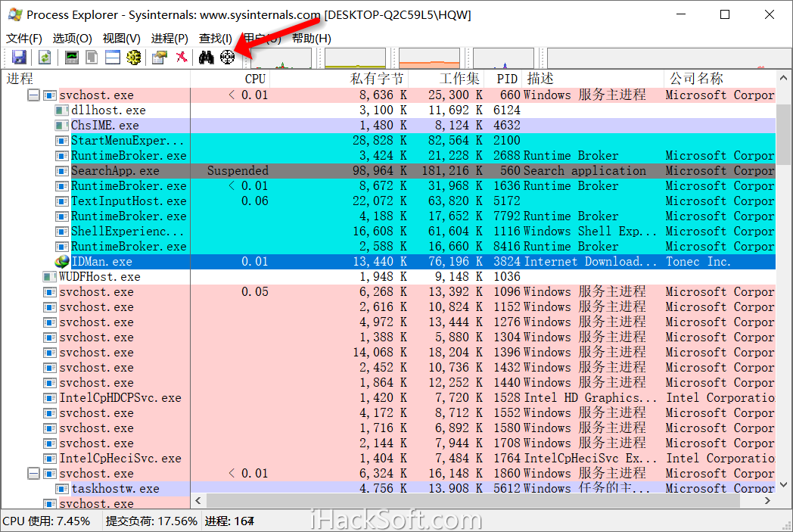Click the vertical scrollbar up arrow

(x=783, y=79)
